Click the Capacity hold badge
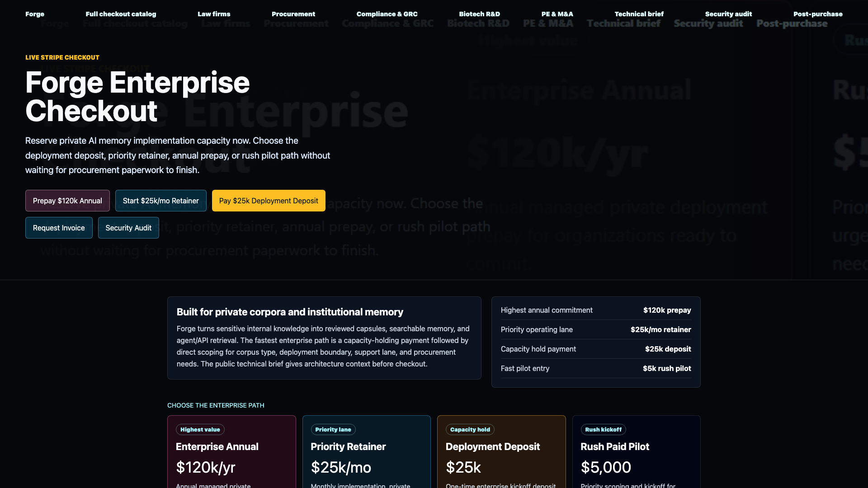 point(470,430)
